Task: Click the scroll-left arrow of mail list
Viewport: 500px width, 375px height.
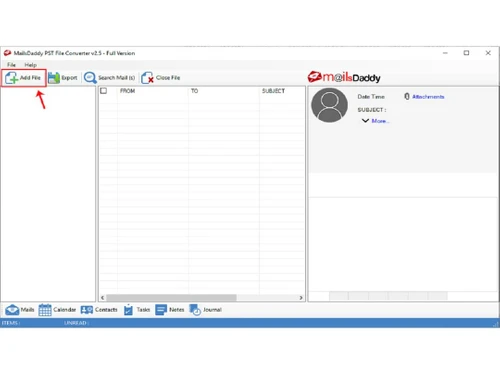Action: click(102, 297)
